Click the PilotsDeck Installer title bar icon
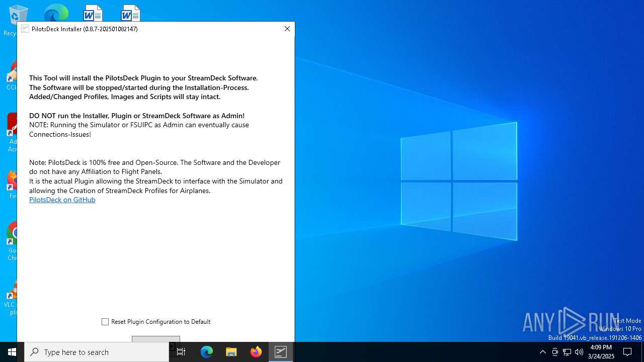This screenshot has height=362, width=644. (25, 29)
